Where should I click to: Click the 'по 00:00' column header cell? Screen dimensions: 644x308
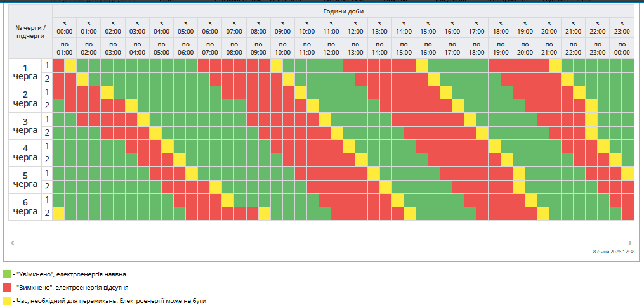tap(622, 48)
